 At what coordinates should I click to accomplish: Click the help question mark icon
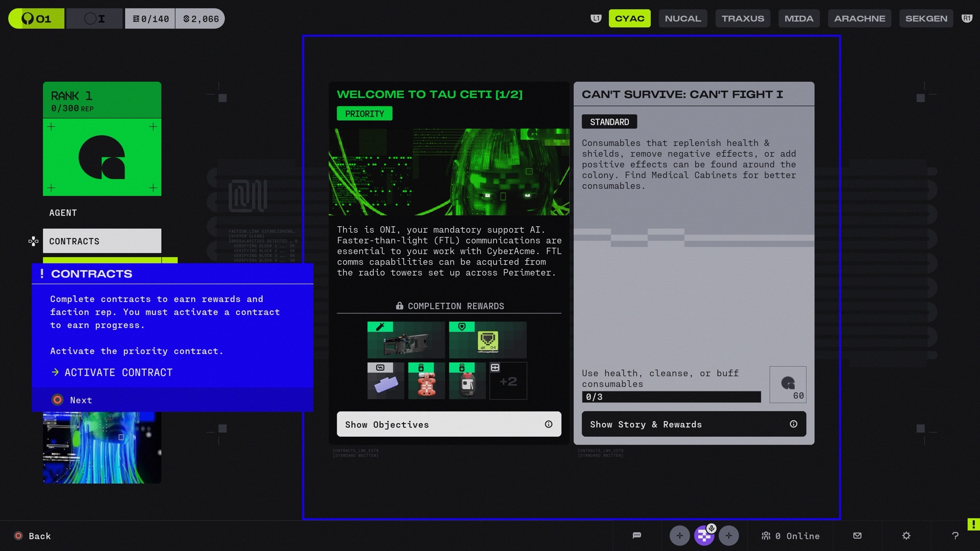click(955, 535)
